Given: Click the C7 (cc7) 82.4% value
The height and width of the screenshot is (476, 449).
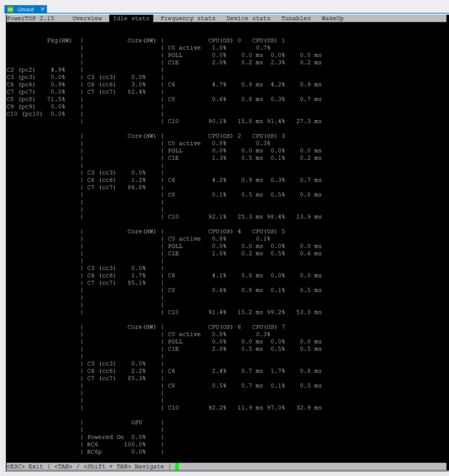Looking at the screenshot, I should 136,91.
